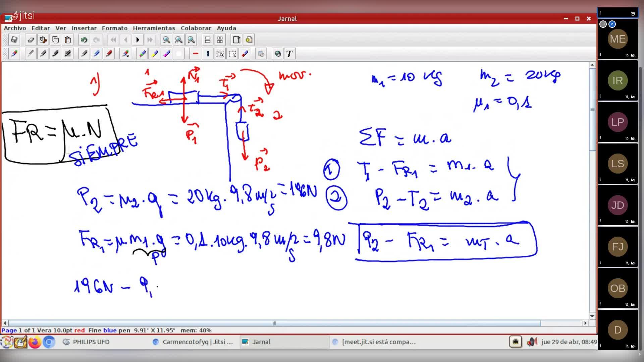Image resolution: width=644 pixels, height=362 pixels.
Task: Toggle the thumbnails grid view
Action: (x=220, y=40)
